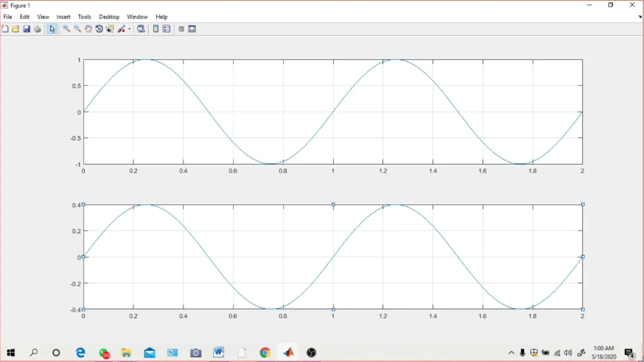Image resolution: width=644 pixels, height=362 pixels.
Task: Click the taskbar Search magnifier icon
Action: (x=34, y=353)
